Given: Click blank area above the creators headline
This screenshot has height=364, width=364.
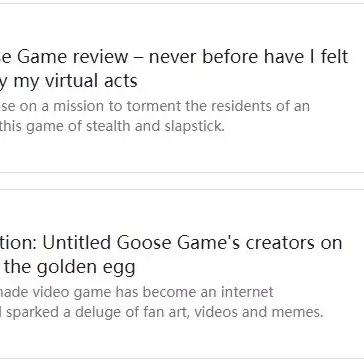Looking at the screenshot, I should point(180,212).
